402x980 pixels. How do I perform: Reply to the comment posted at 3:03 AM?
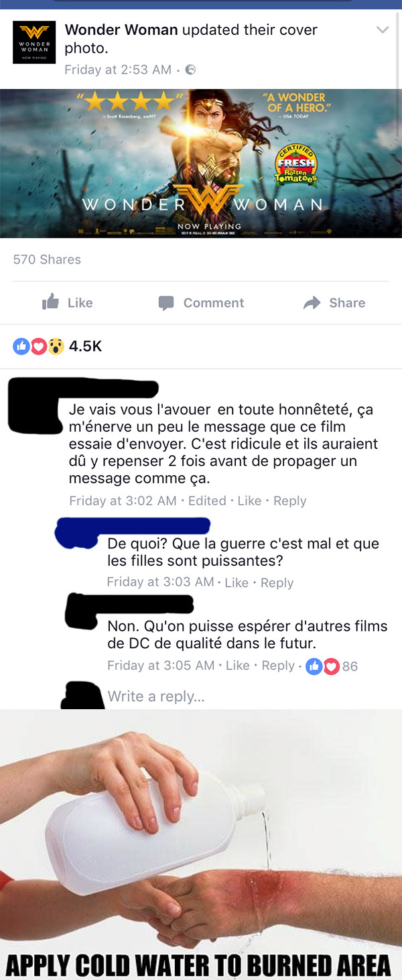[277, 583]
